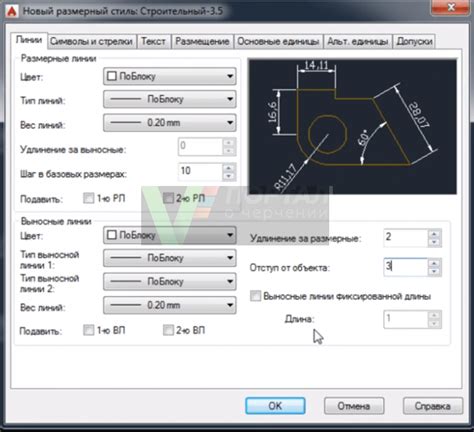474x432 pixels.
Task: Click the 'Отступ от объекта' input field
Action: [405, 267]
